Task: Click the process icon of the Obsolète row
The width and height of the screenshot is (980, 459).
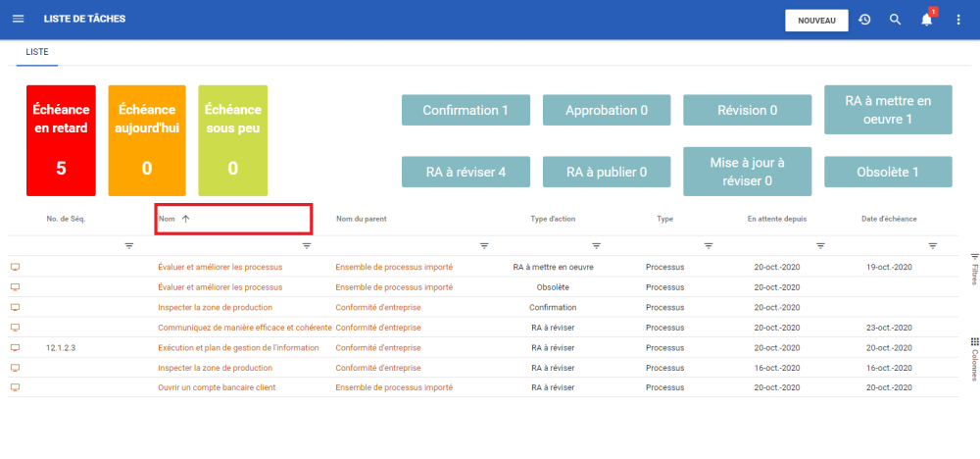Action: coord(16,287)
